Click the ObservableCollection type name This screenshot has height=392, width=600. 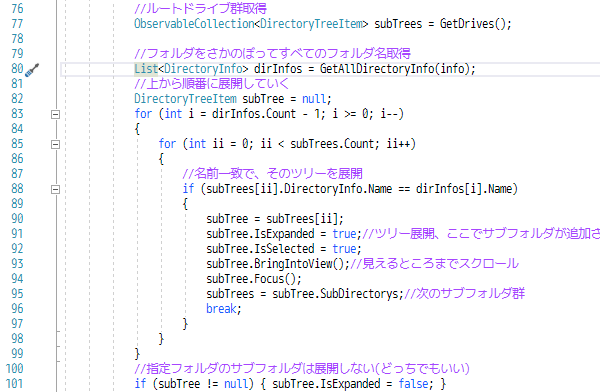194,24
